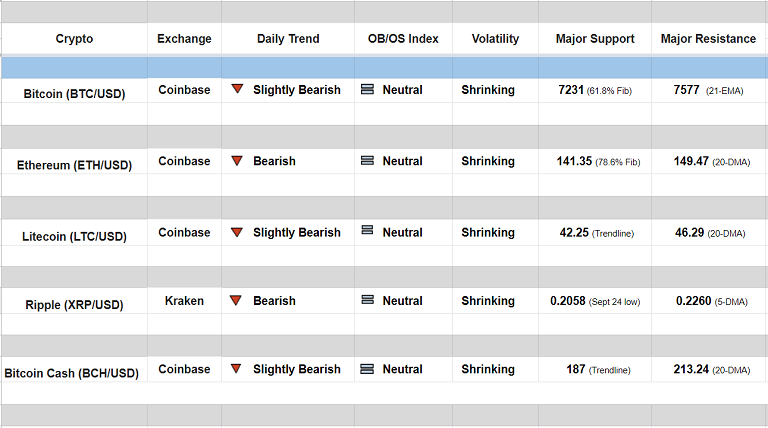Click the neutral bars icon in the Litecoin row

coord(367,231)
